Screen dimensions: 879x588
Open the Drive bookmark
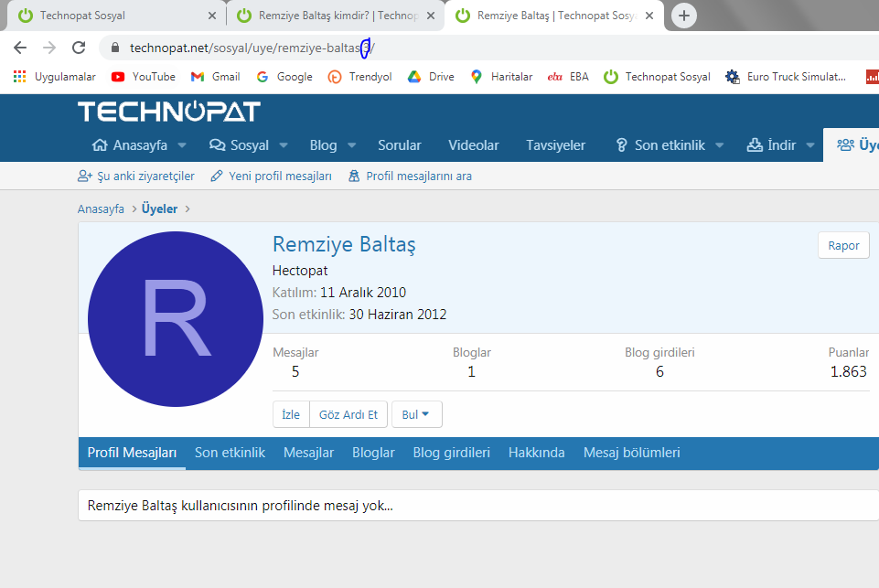431,77
